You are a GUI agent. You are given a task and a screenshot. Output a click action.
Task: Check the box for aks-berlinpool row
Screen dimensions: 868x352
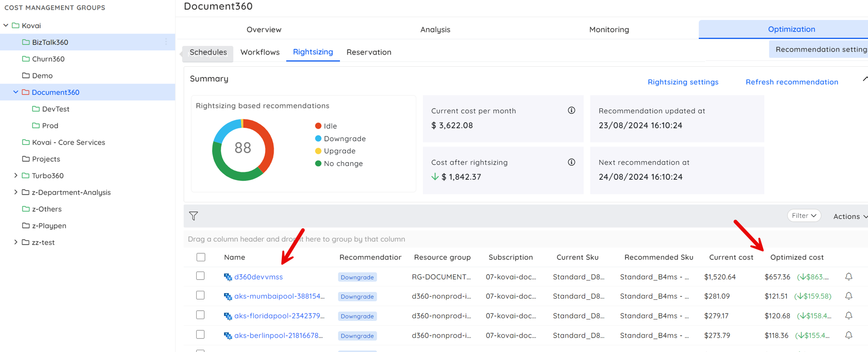coord(200,334)
